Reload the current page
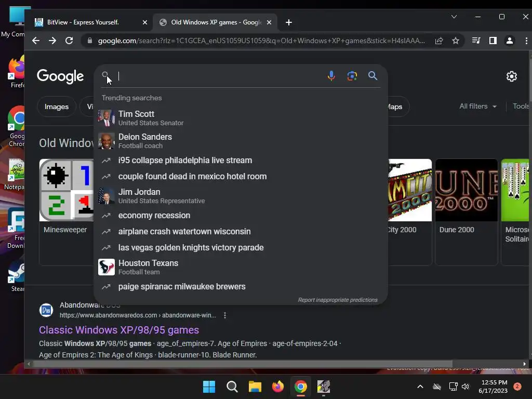 [69, 41]
